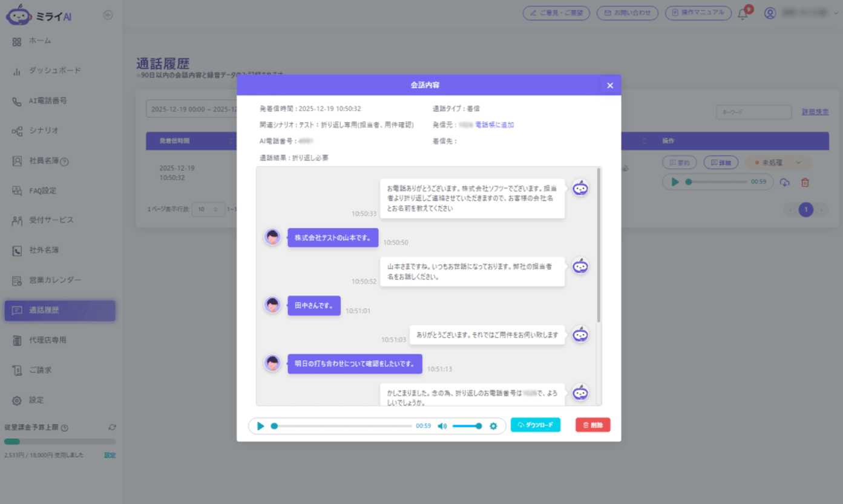The image size is (843, 504).
Task: Open playback settings gear icon
Action: (x=493, y=426)
